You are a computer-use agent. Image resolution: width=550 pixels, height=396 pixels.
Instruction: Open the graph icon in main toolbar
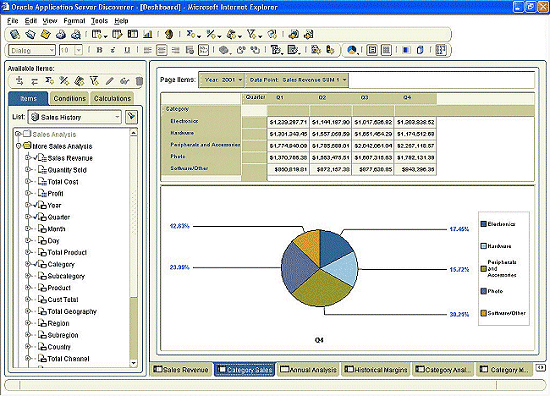tap(148, 34)
